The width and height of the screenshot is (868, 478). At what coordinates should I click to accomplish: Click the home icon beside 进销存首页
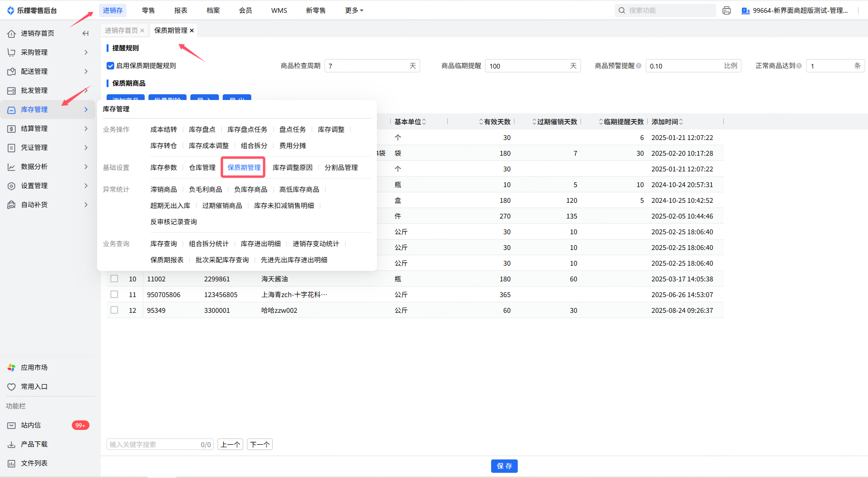pos(11,33)
